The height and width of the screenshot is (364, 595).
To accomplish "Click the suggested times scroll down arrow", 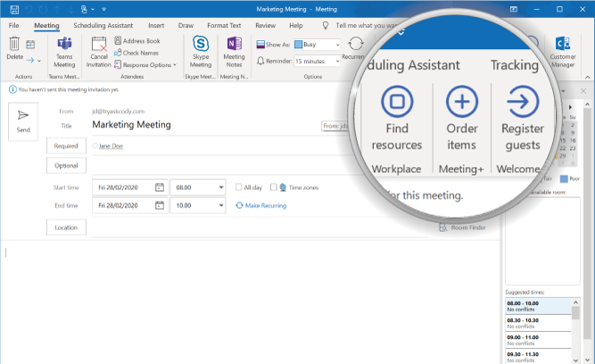I will (x=575, y=360).
